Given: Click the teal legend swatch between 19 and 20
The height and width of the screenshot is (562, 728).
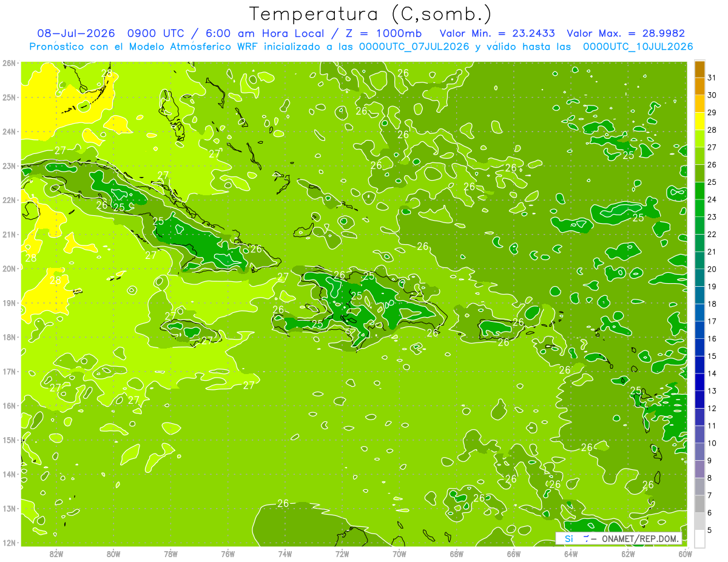Looking at the screenshot, I should (x=699, y=278).
